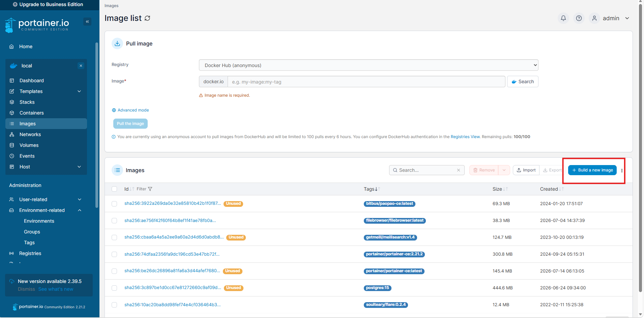Check the bitbus/paopao-ce:latest image row

point(114,204)
